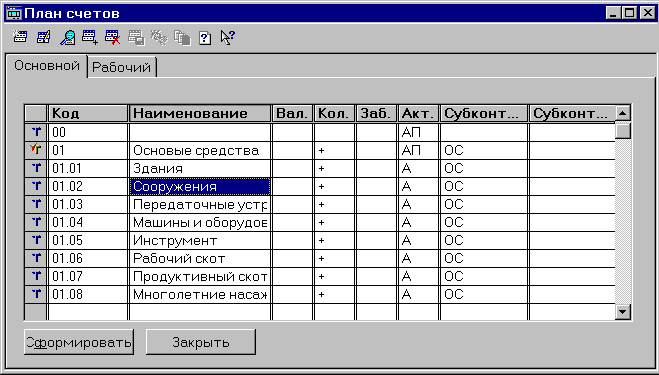The image size is (659, 375).
Task: Select the cell Здания
Action: tap(200, 168)
